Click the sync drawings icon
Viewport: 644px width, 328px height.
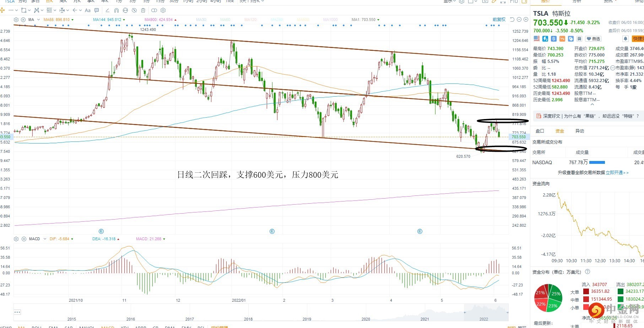[125, 10]
